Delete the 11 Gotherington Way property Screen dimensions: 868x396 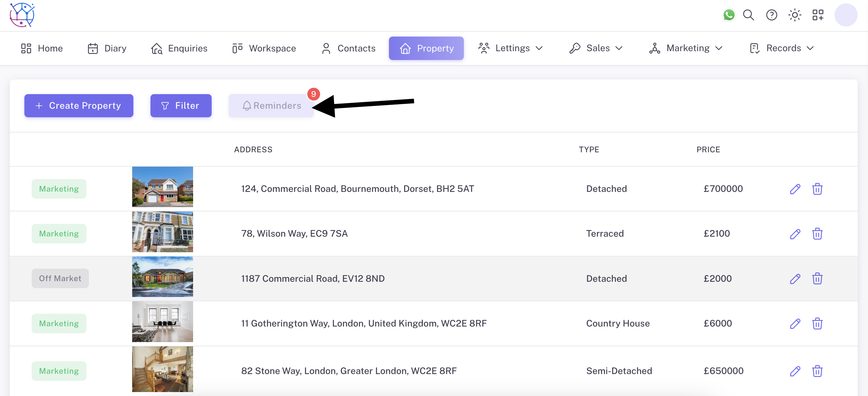click(x=817, y=324)
